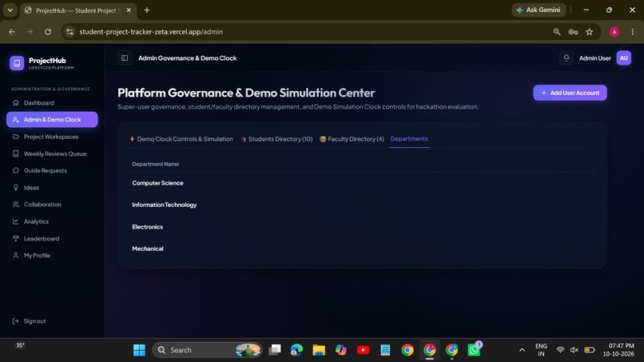Bookmark this page with star icon

click(590, 32)
